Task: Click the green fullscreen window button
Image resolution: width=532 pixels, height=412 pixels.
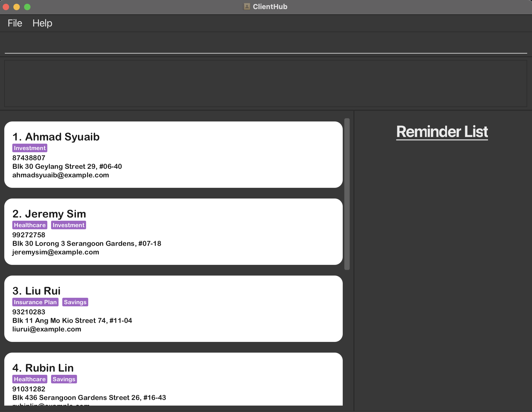Action: (x=27, y=7)
